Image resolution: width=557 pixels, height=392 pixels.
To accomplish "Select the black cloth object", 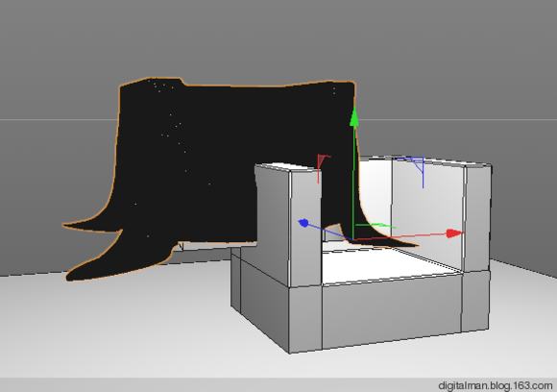I will 213,159.
